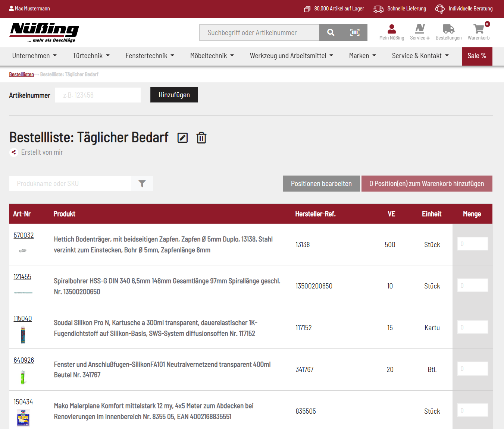Viewport: 504px width, 429px height.
Task: Open the Sale % menu item
Action: (x=477, y=56)
